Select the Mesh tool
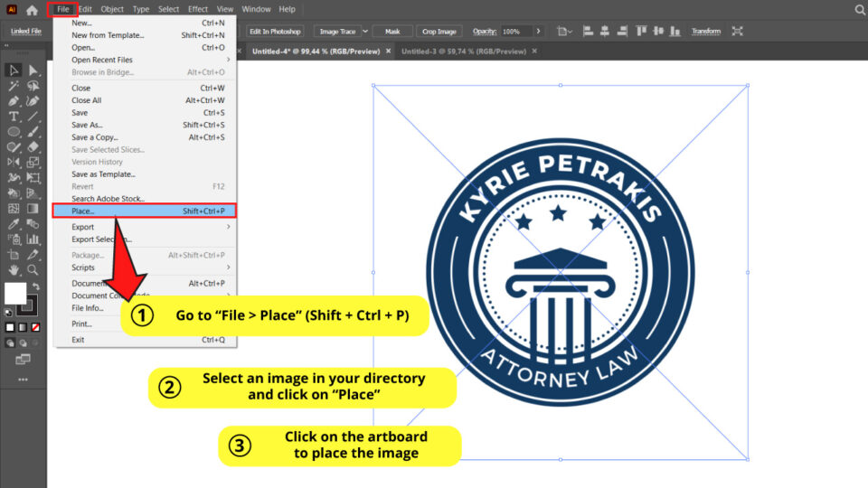This screenshot has width=868, height=488. point(14,209)
